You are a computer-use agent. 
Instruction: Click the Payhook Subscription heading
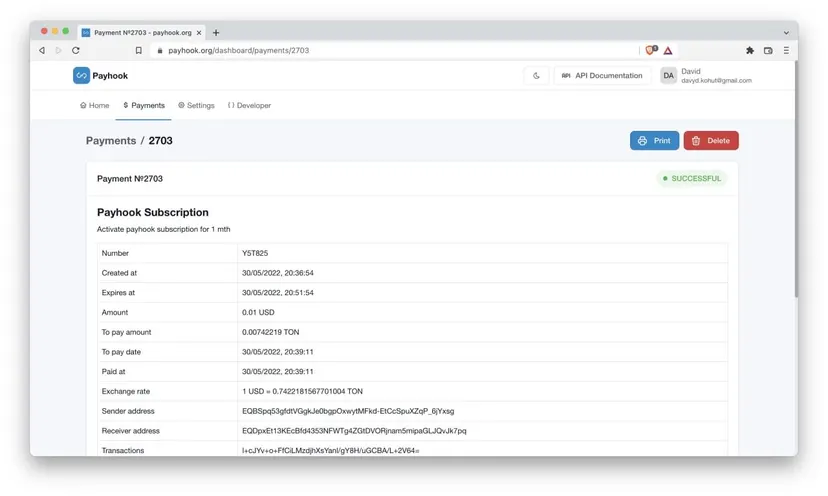point(153,212)
